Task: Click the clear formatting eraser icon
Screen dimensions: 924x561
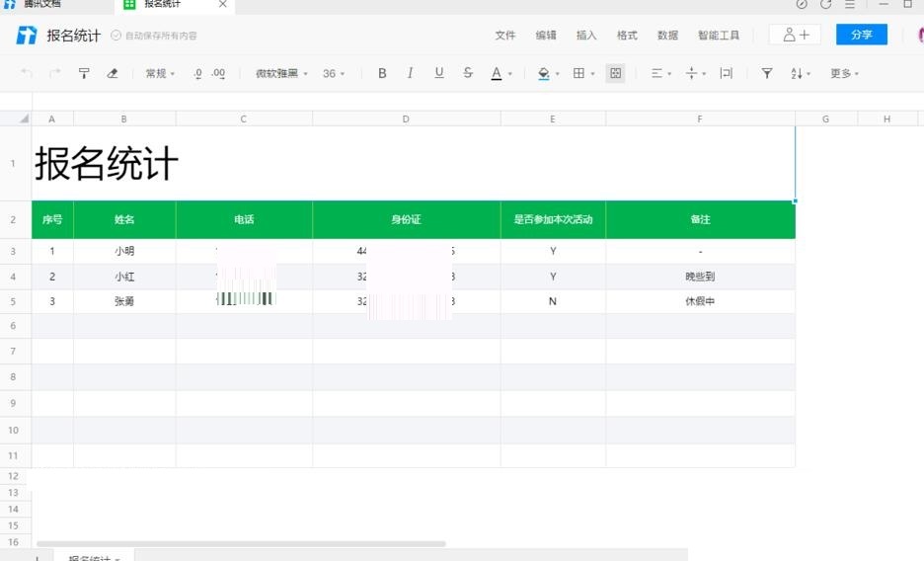Action: (x=112, y=73)
